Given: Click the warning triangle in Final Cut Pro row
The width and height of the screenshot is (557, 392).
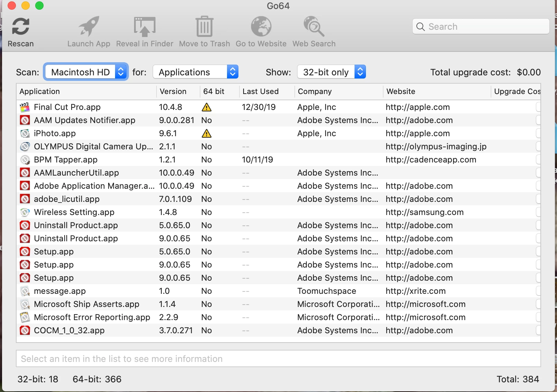Looking at the screenshot, I should point(207,107).
